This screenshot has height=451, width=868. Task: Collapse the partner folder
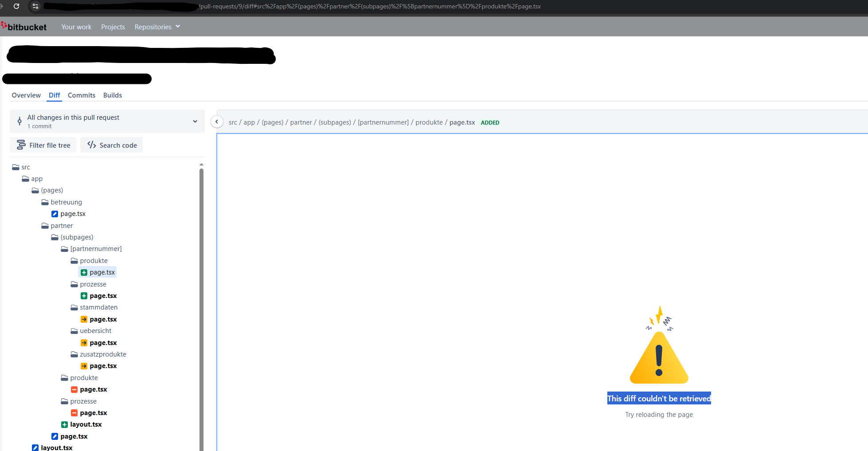pyautogui.click(x=57, y=226)
